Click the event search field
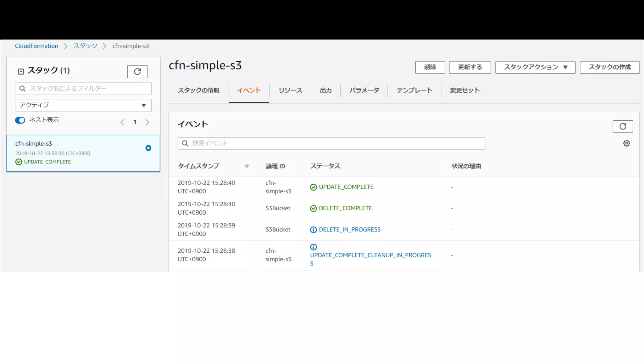 point(331,143)
